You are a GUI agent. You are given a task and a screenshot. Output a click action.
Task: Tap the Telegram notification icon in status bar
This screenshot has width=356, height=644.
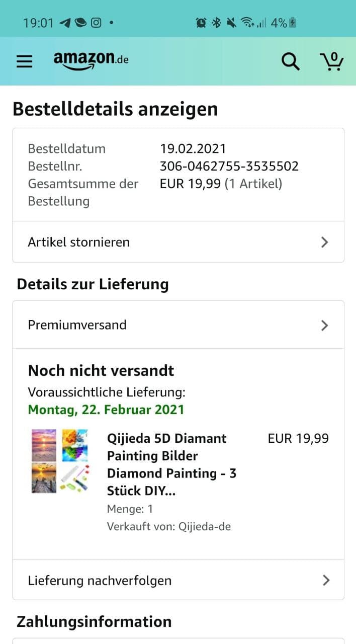click(65, 23)
